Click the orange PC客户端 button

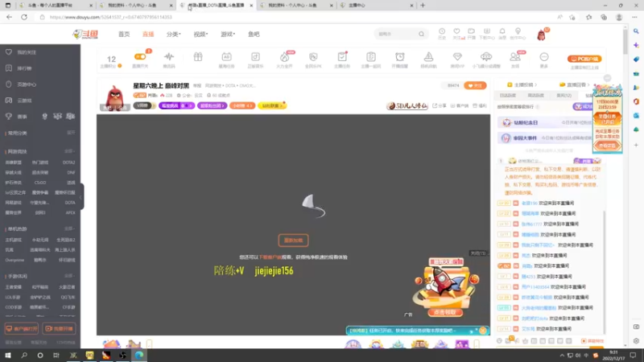pyautogui.click(x=584, y=59)
